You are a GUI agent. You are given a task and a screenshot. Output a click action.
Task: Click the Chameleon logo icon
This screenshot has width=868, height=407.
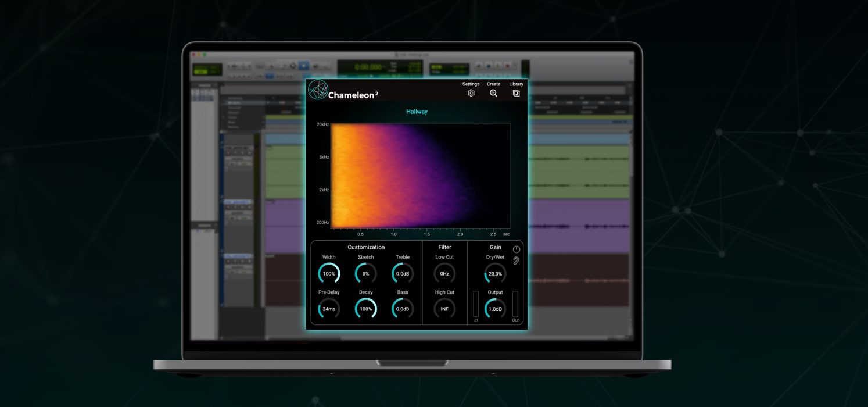pyautogui.click(x=318, y=90)
